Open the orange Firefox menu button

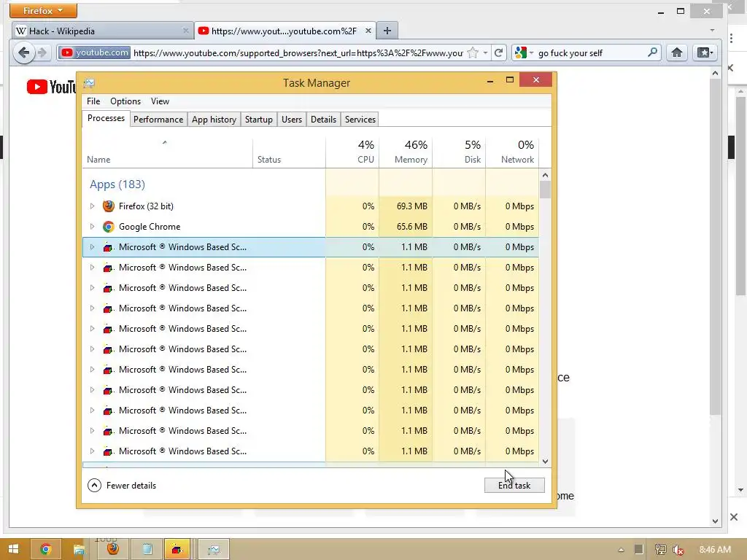point(43,10)
